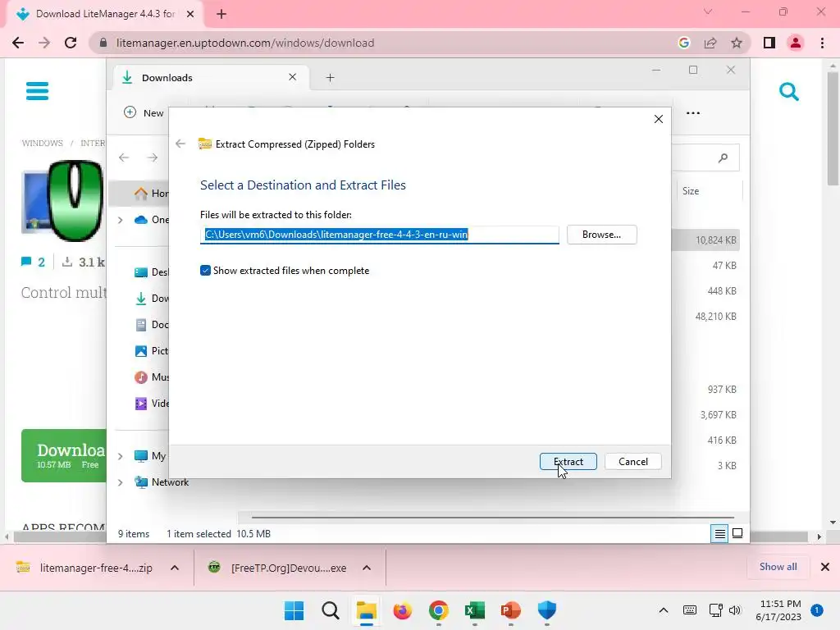Image resolution: width=840 pixels, height=630 pixels.
Task: Open Network in the navigation pane
Action: 162,482
